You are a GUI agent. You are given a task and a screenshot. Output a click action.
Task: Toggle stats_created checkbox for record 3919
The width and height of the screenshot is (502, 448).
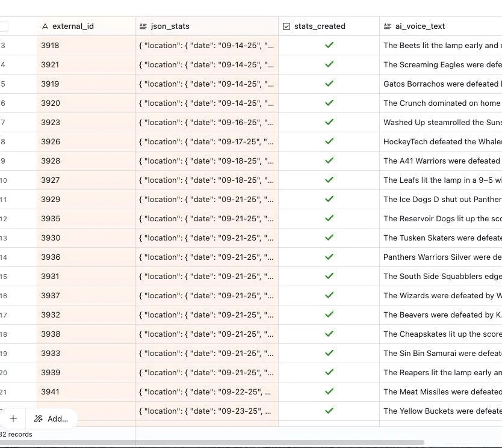coord(329,84)
